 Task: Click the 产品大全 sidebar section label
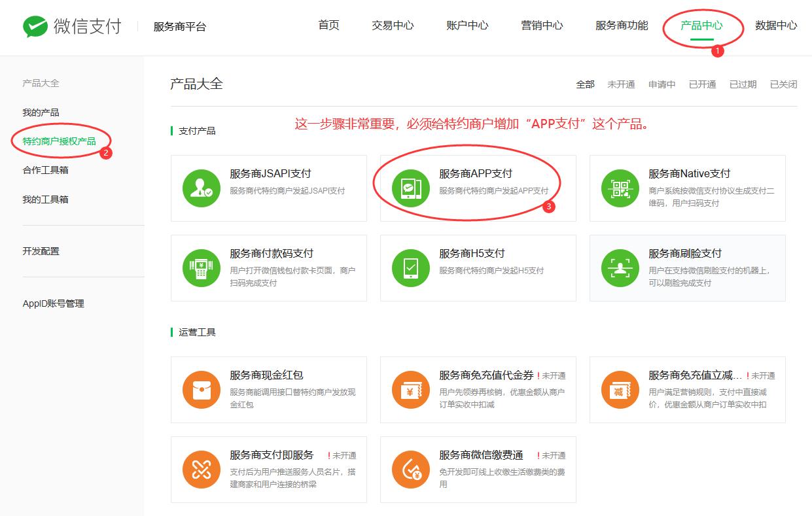[41, 83]
